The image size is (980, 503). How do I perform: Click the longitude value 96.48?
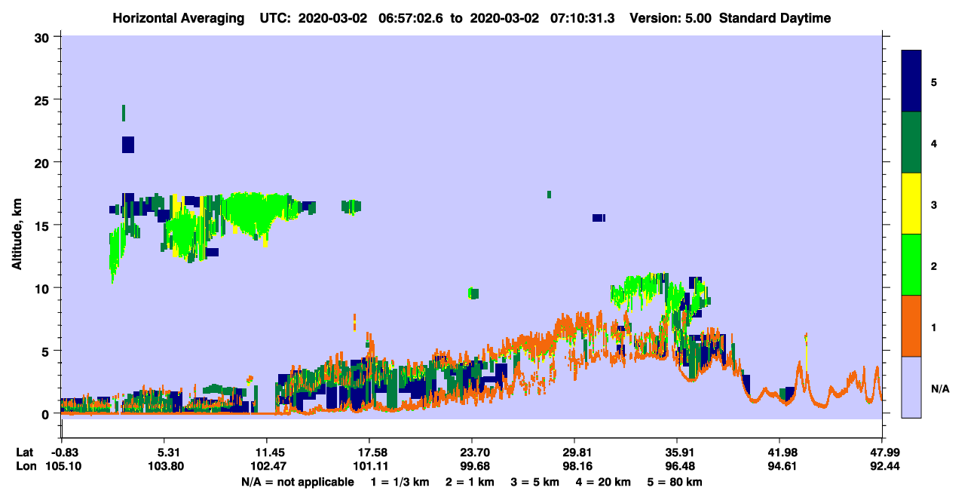pos(677,466)
